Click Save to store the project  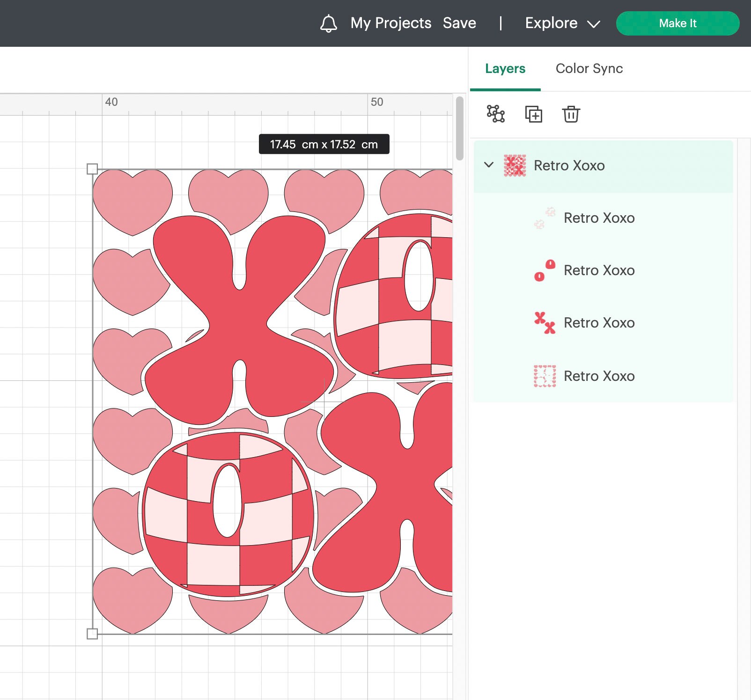(x=459, y=23)
